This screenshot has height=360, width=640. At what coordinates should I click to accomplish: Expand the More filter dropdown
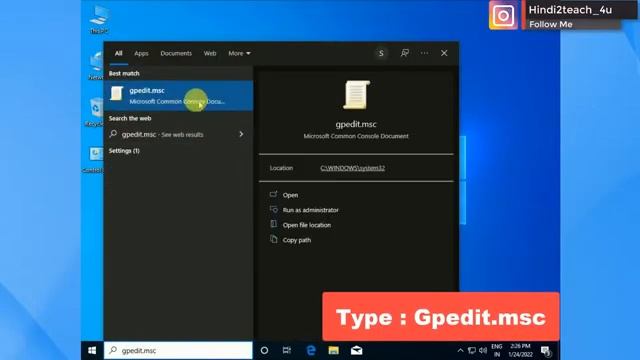tap(239, 53)
